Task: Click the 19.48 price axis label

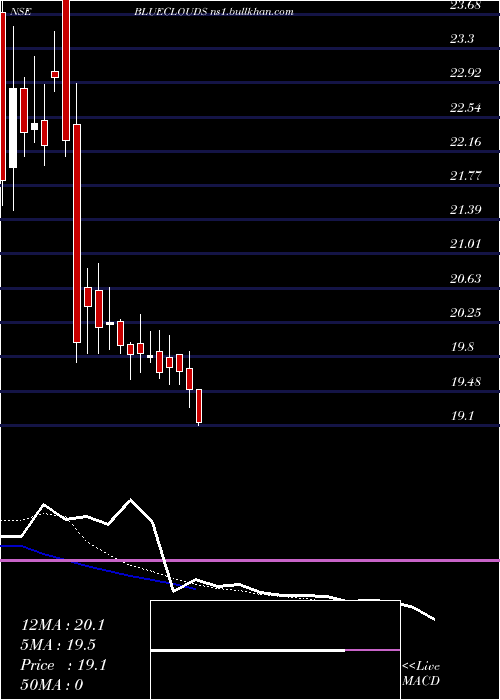Action: click(x=465, y=382)
